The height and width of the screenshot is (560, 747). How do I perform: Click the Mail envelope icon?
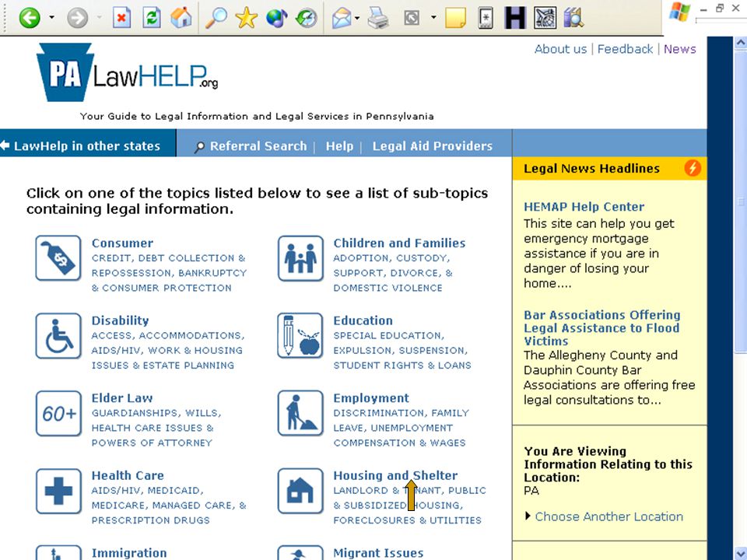342,18
